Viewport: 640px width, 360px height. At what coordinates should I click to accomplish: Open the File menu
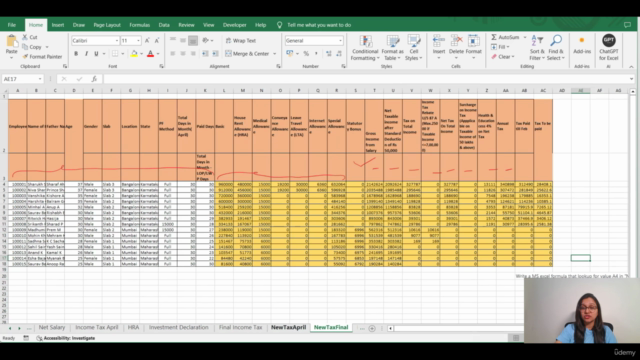pyautogui.click(x=11, y=25)
